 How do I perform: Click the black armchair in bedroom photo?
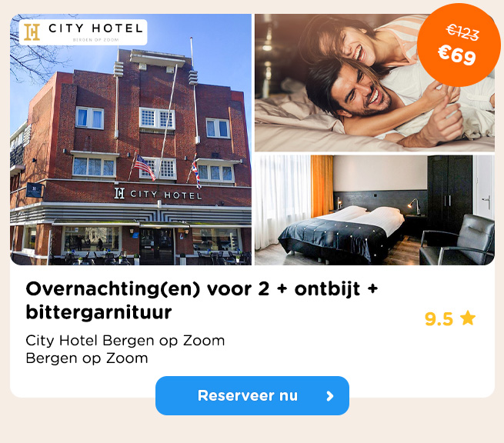click(x=457, y=239)
